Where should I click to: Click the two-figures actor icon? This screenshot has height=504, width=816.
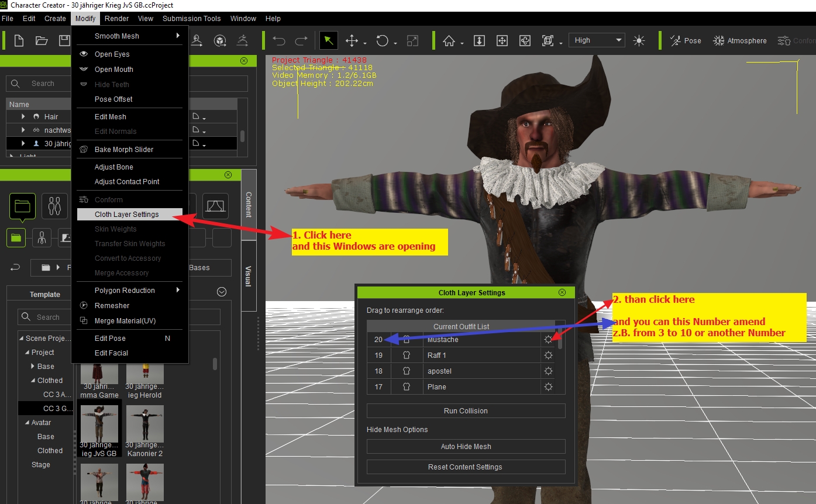[x=54, y=206]
